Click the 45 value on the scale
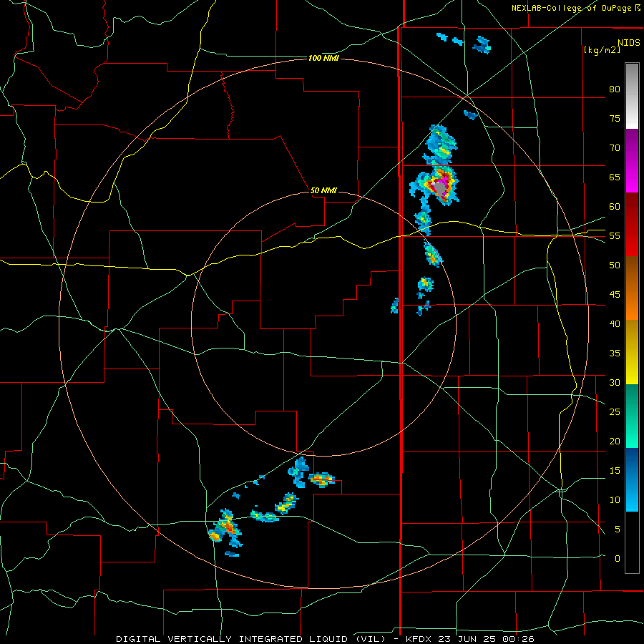 [615, 295]
